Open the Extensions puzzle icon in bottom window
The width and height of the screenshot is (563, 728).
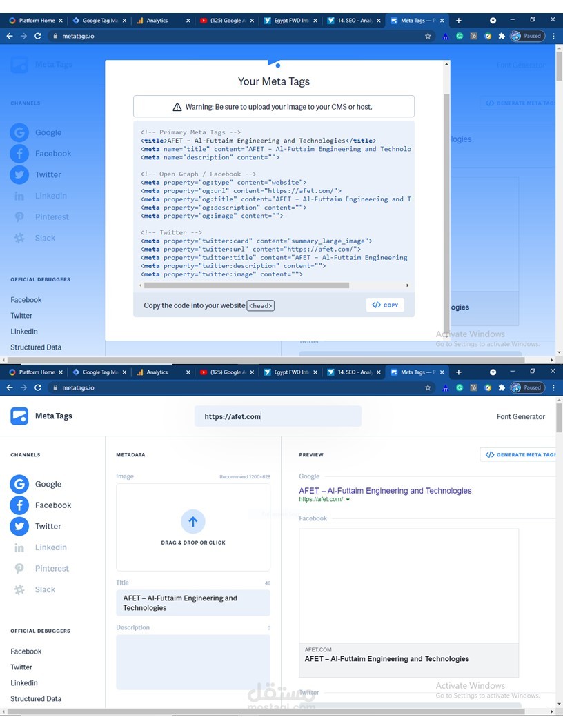[x=501, y=387]
